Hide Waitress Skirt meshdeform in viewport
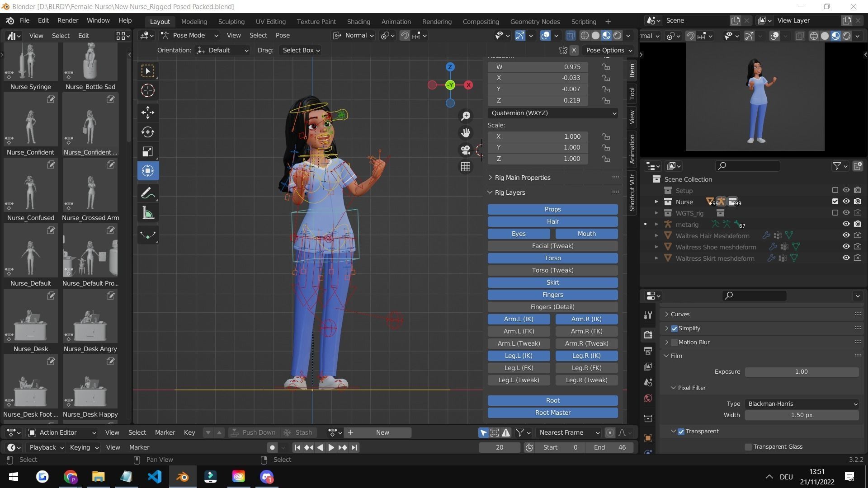Viewport: 868px width, 488px height. coord(846,258)
